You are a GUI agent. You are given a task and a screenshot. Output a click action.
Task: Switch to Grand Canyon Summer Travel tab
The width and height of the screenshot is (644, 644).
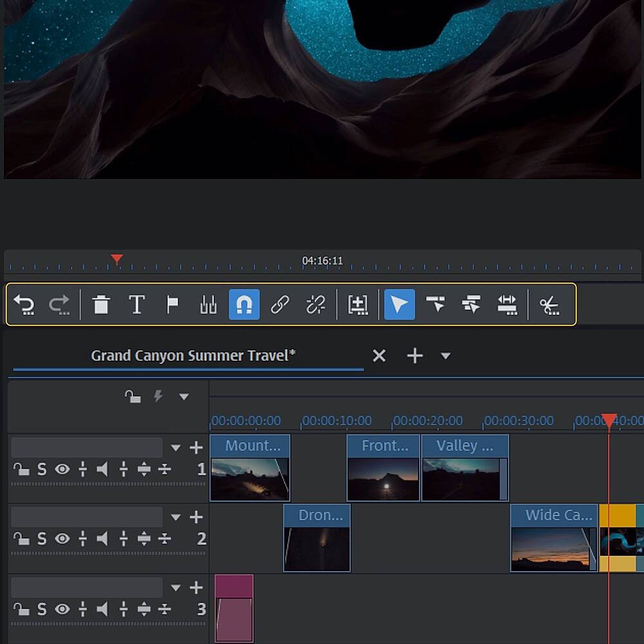pyautogui.click(x=193, y=355)
